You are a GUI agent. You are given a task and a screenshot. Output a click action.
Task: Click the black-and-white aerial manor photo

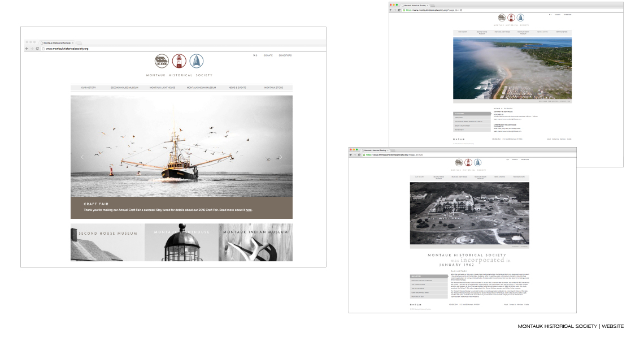point(469,213)
